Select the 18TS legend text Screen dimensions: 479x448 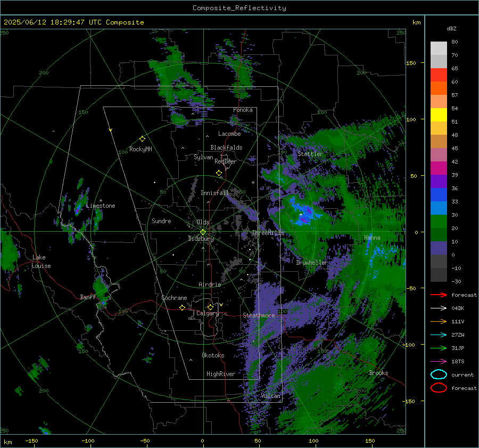458,362
